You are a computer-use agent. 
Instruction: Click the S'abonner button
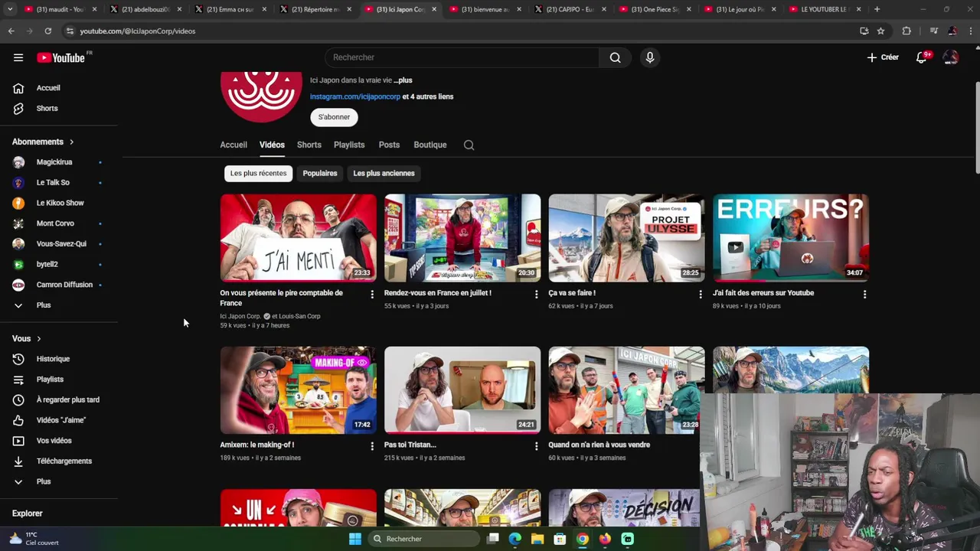point(334,117)
